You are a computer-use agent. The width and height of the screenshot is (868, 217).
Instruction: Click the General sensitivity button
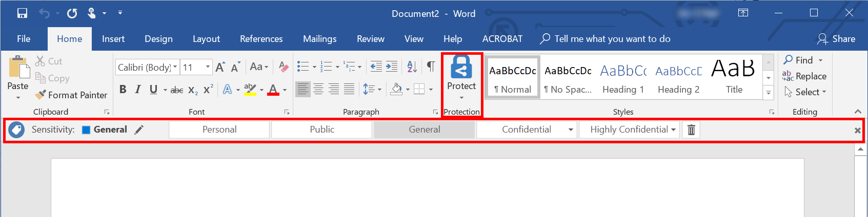click(x=425, y=130)
